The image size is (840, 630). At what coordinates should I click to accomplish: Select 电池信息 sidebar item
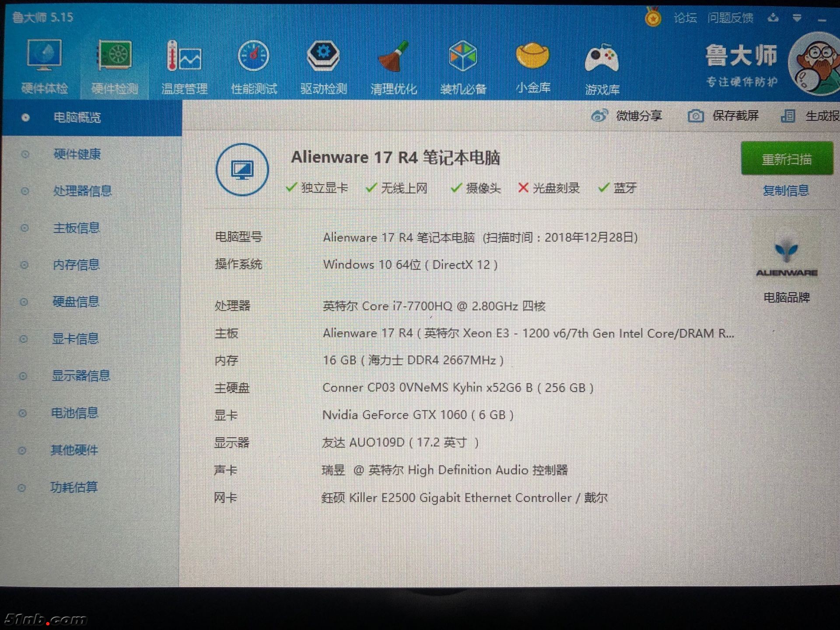[x=74, y=413]
